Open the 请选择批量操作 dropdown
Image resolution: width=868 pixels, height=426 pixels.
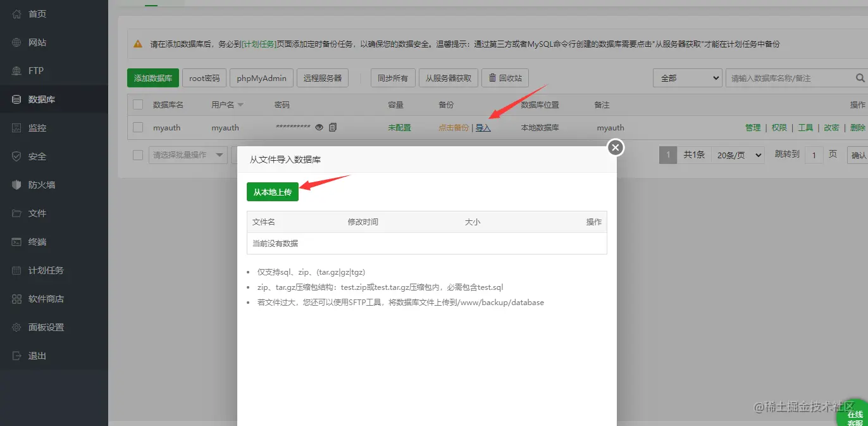[x=189, y=154]
